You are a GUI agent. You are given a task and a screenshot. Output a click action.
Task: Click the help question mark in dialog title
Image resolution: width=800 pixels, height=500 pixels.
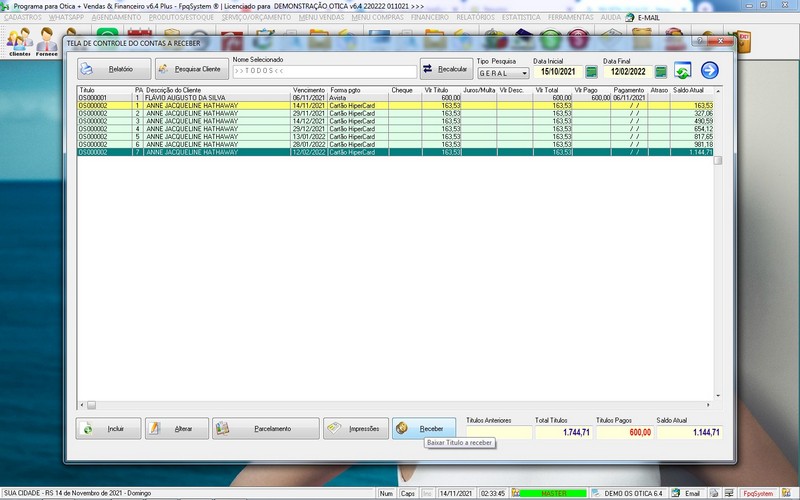tap(701, 41)
